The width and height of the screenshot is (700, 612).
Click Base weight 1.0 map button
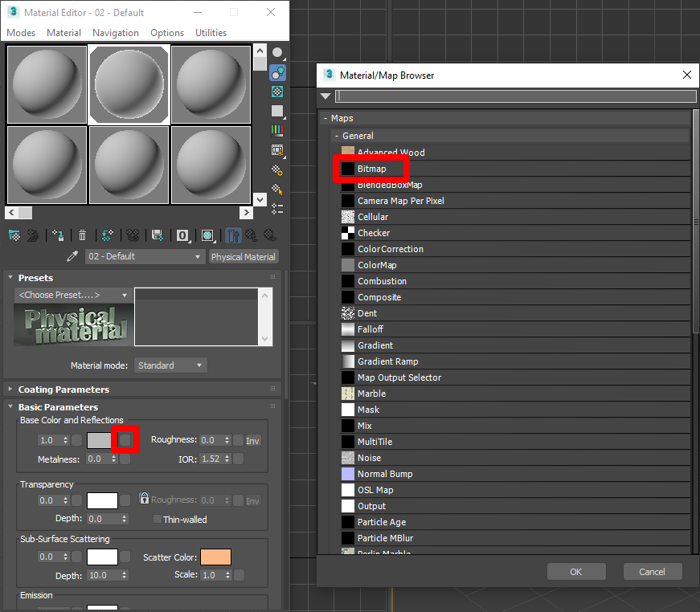click(77, 440)
